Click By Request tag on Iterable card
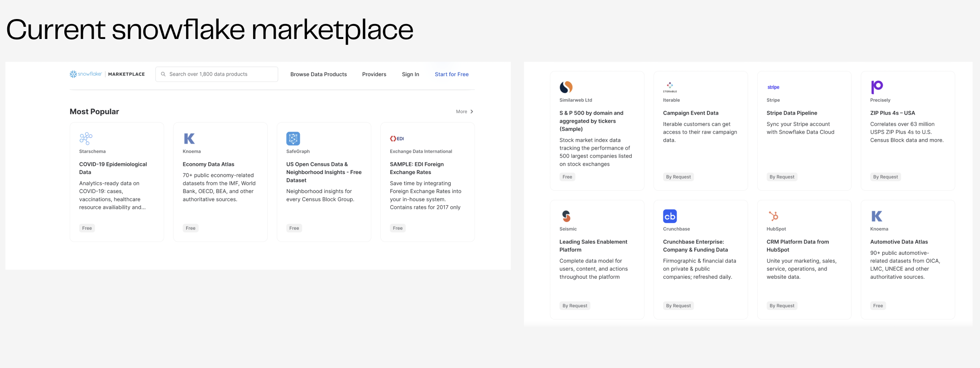 tap(678, 177)
